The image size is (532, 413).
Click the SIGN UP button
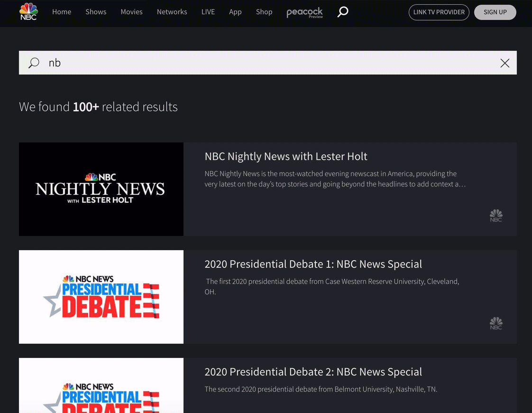coord(495,12)
